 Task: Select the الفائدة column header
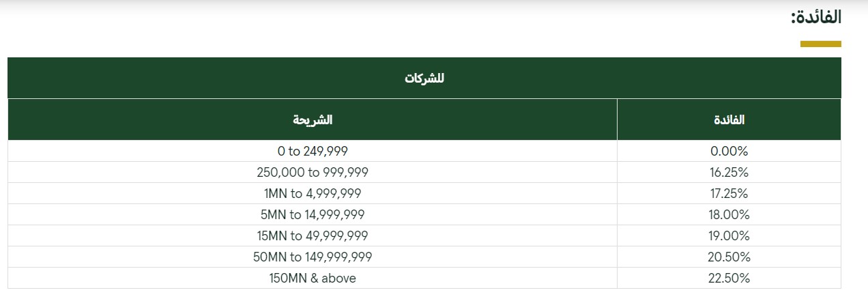729,119
